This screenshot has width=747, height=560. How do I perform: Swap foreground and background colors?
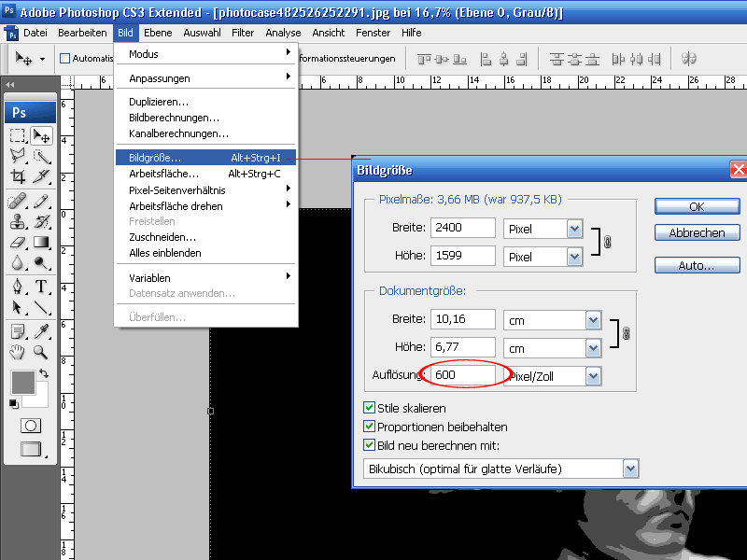point(44,373)
